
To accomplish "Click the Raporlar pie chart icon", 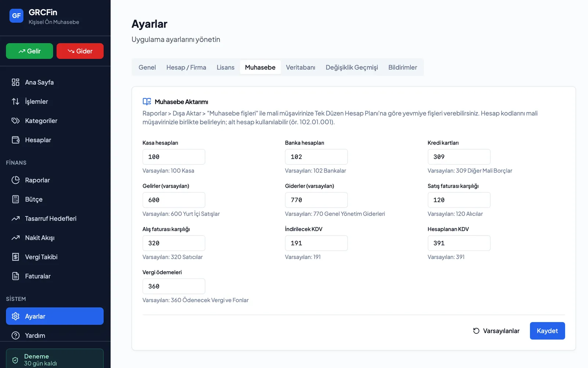I will coord(15,180).
